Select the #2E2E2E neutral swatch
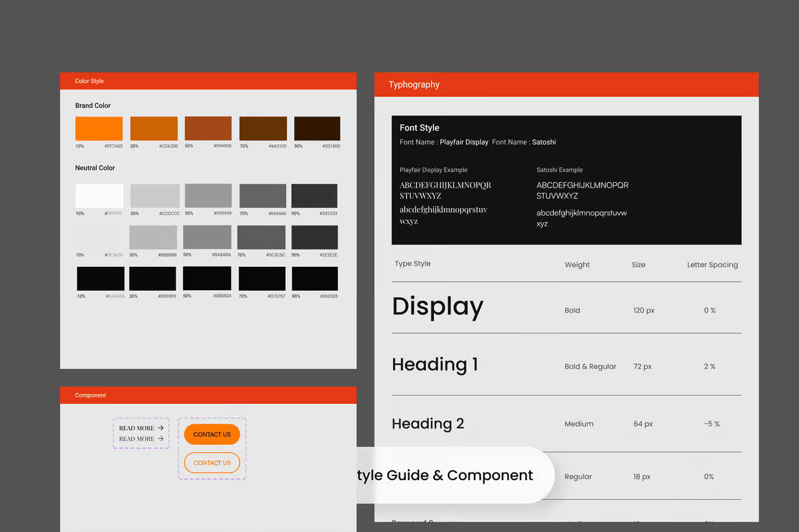 (x=314, y=237)
